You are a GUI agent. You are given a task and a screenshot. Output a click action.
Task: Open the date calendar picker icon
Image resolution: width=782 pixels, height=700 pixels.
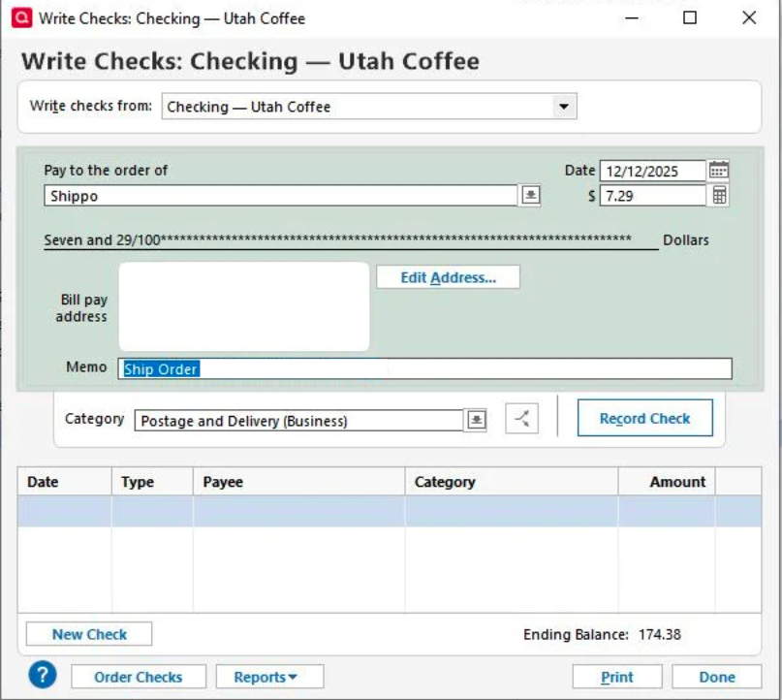pos(718,170)
